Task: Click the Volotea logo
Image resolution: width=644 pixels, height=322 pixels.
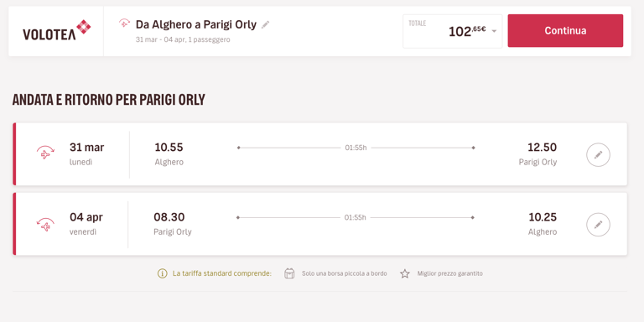Action: click(x=57, y=31)
